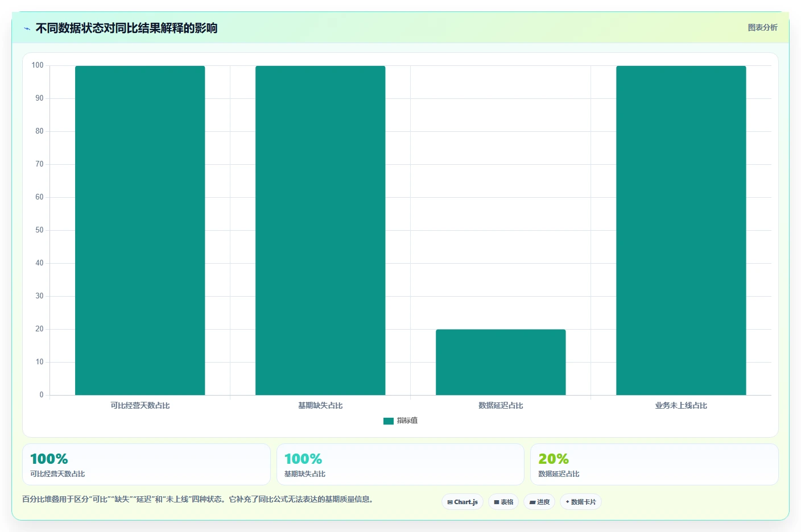Click the y-axis tick label 20
This screenshot has height=532, width=801.
point(39,329)
